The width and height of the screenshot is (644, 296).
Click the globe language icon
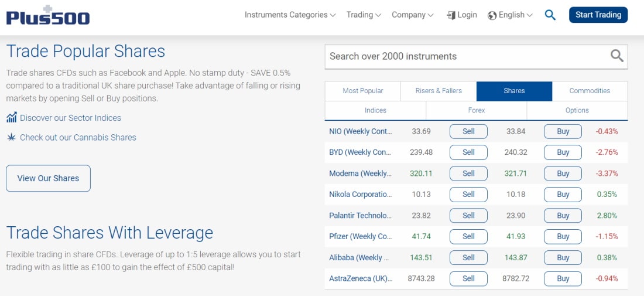pos(492,16)
